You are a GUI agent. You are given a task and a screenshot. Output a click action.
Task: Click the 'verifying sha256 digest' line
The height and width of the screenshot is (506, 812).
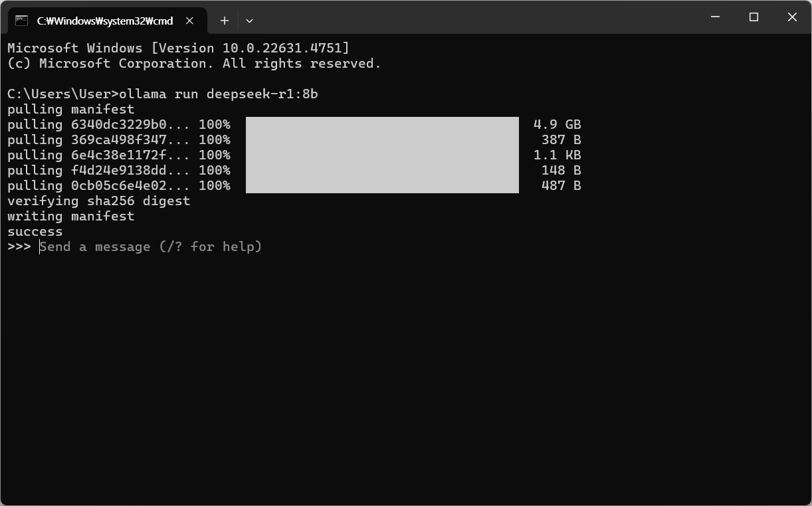[99, 201]
